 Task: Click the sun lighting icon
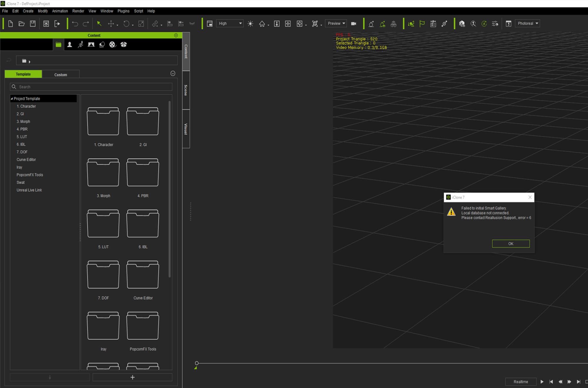(250, 24)
